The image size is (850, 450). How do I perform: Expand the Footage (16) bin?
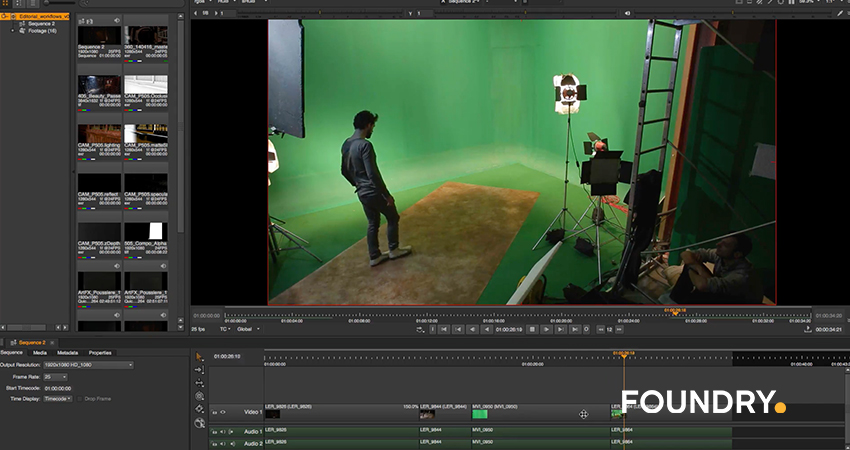pyautogui.click(x=12, y=31)
